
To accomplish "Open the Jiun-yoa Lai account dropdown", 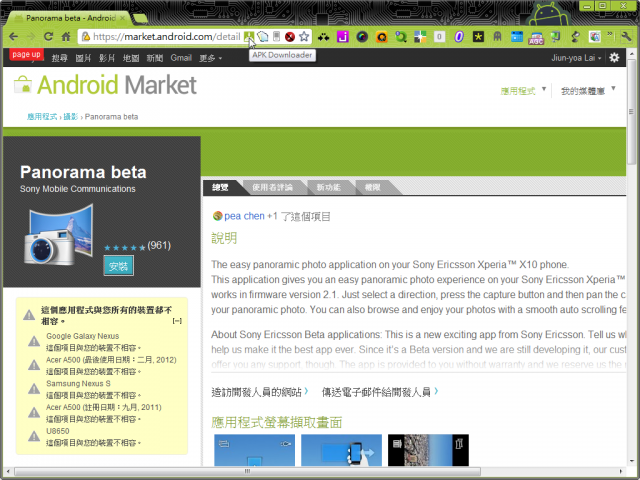I will [x=576, y=58].
